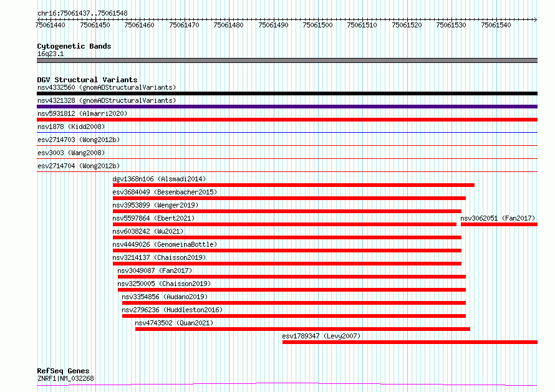Open nsv4321328 gnomADStructuralVariants label
Screen dimensions: 555x392
pyautogui.click(x=107, y=100)
